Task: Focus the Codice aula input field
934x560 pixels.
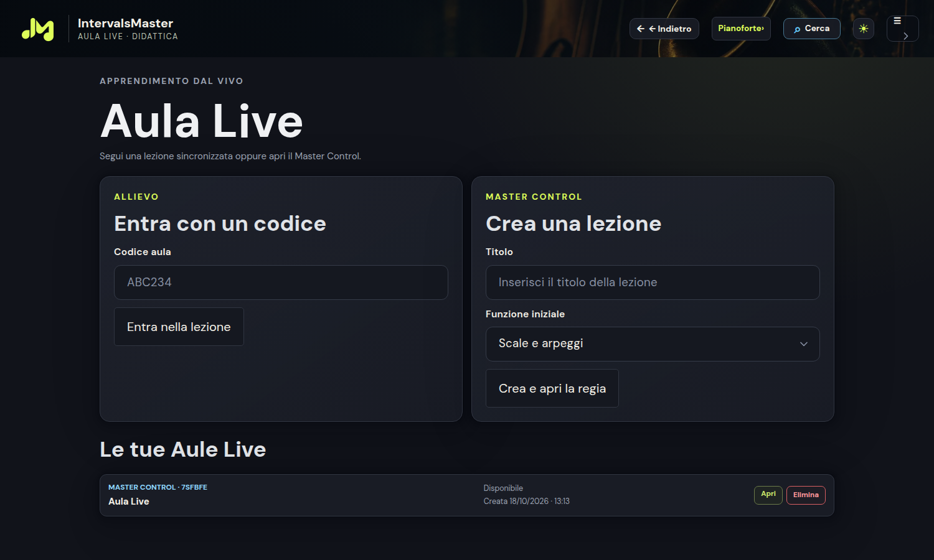Action: (x=281, y=282)
